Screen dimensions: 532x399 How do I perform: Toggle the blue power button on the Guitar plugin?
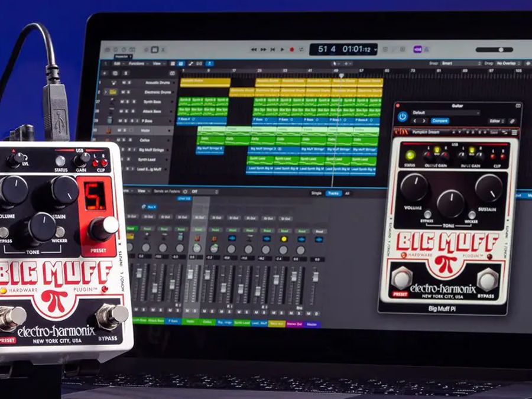(x=403, y=116)
